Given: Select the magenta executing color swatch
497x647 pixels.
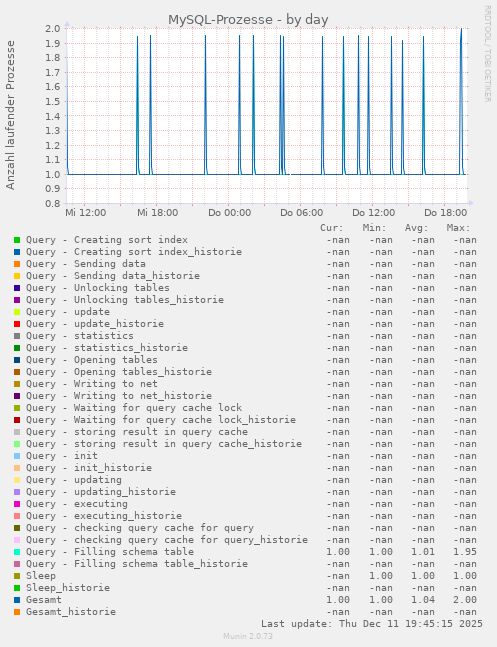Looking at the screenshot, I should tap(17, 504).
